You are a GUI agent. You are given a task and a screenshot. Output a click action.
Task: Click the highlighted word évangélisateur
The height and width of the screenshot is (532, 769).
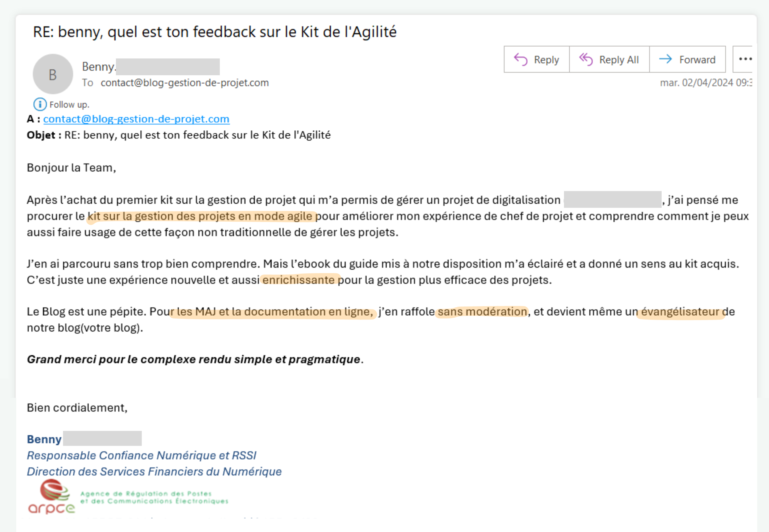[x=680, y=312]
